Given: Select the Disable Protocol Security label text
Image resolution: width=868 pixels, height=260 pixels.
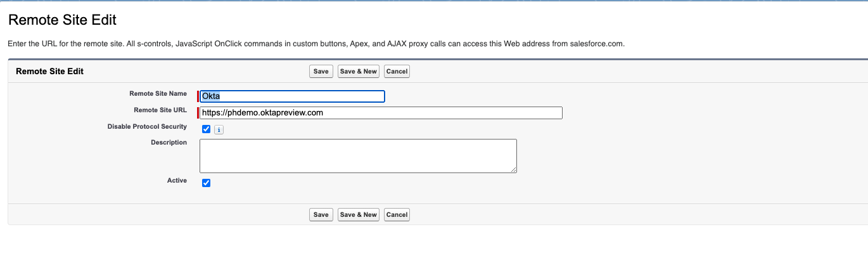Looking at the screenshot, I should [x=147, y=127].
